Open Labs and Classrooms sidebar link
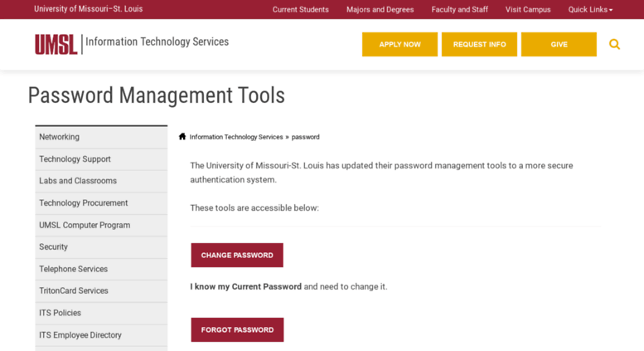The width and height of the screenshot is (644, 351). point(101,181)
